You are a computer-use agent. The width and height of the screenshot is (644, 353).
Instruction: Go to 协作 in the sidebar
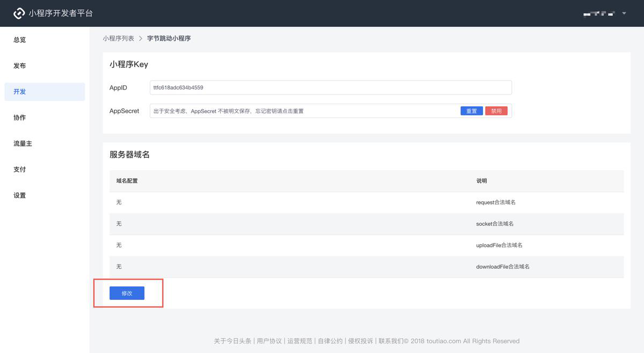pyautogui.click(x=20, y=117)
